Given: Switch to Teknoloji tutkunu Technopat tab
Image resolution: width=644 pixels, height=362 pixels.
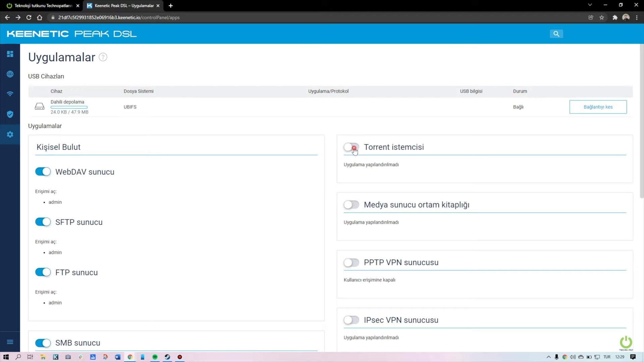Looking at the screenshot, I should coord(43,6).
